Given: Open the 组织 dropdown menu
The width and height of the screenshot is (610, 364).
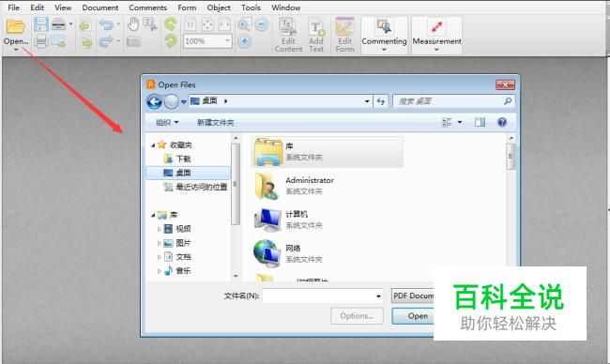Looking at the screenshot, I should pos(167,123).
